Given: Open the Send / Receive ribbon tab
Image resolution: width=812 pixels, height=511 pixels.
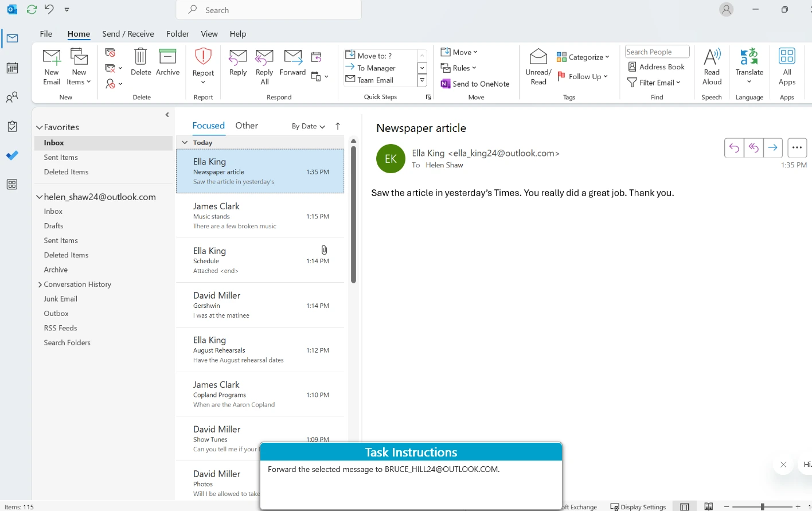Looking at the screenshot, I should coord(128,33).
